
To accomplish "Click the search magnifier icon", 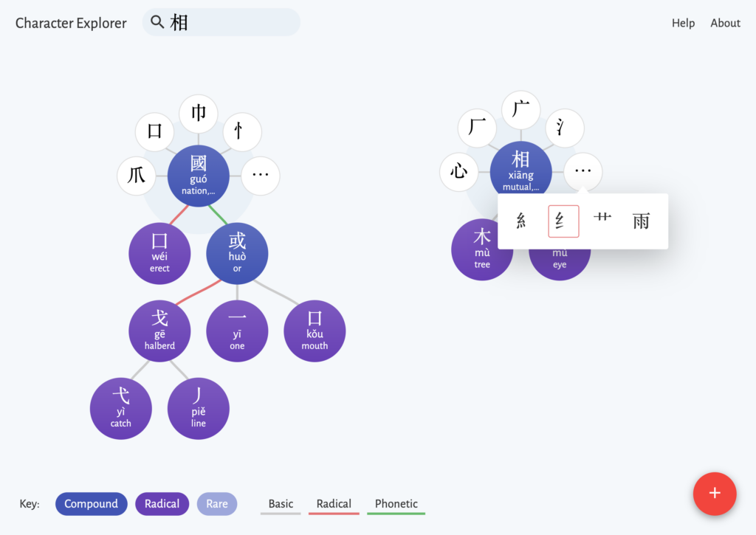I will pos(157,21).
